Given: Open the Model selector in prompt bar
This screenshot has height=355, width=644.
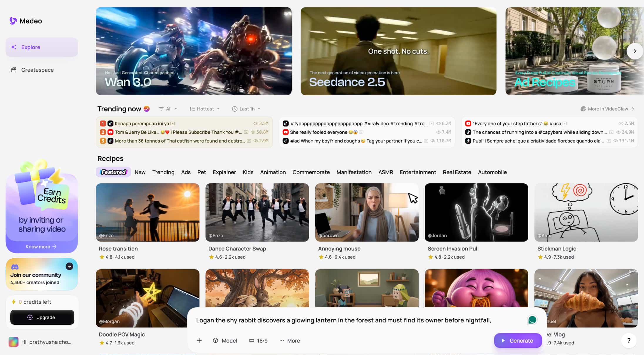Looking at the screenshot, I should 225,341.
